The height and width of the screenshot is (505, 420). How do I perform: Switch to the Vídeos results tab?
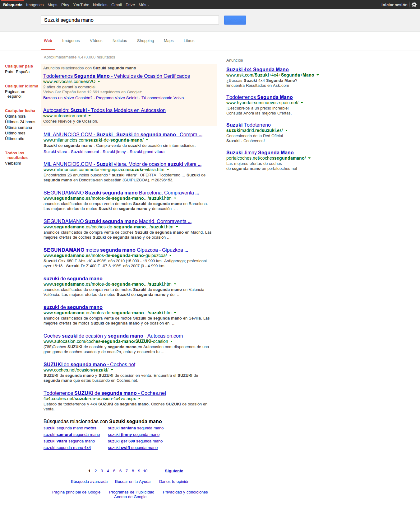[96, 41]
